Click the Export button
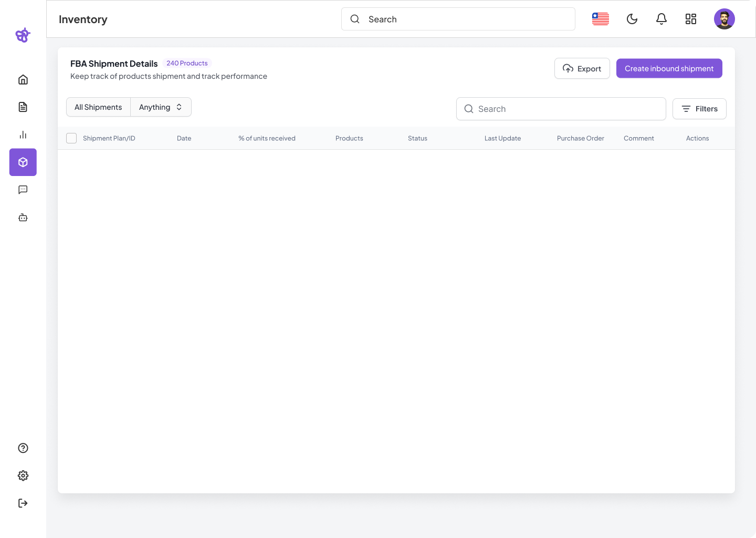Viewport: 756px width, 538px height. click(x=582, y=68)
